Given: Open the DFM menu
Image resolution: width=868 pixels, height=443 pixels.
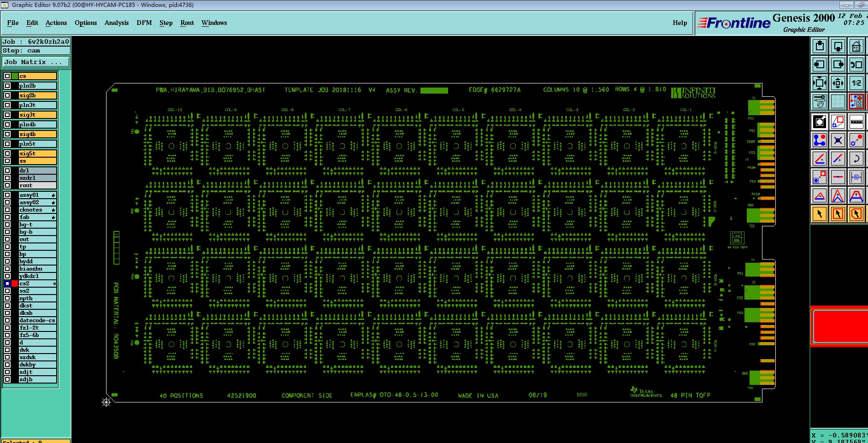Looking at the screenshot, I should pyautogui.click(x=144, y=23).
